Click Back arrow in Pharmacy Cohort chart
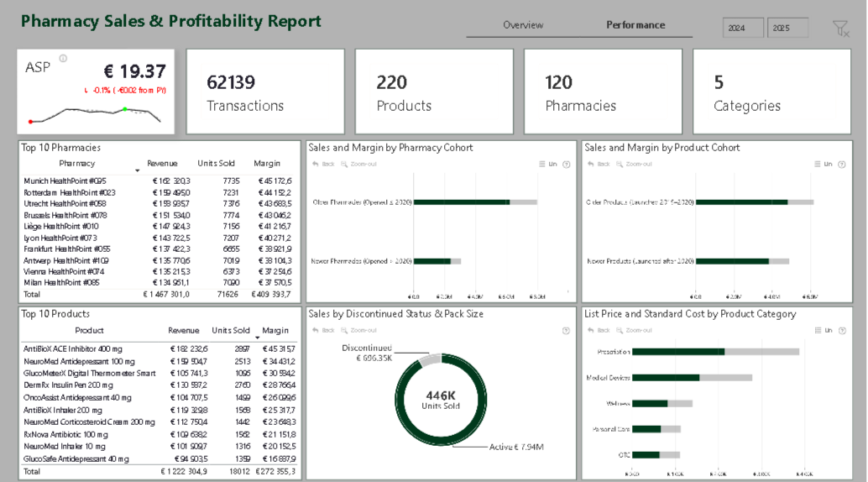This screenshot has width=868, height=482. [324, 164]
